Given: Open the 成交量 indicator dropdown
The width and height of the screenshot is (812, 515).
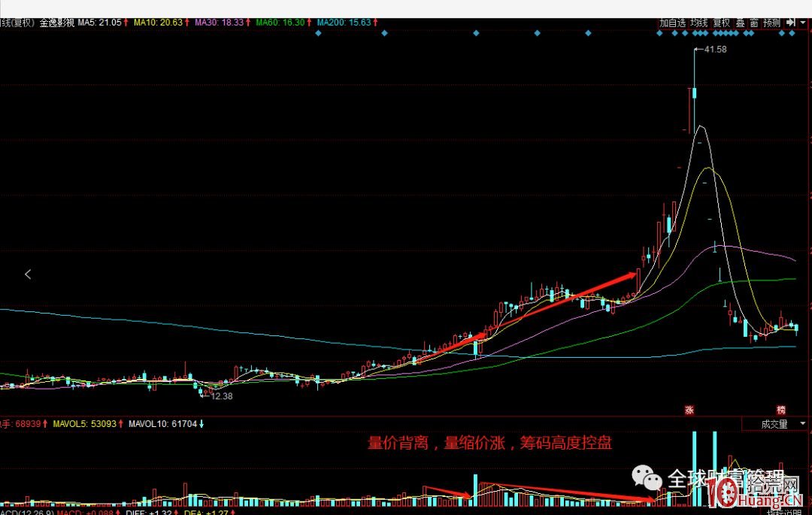Looking at the screenshot, I should (774, 424).
